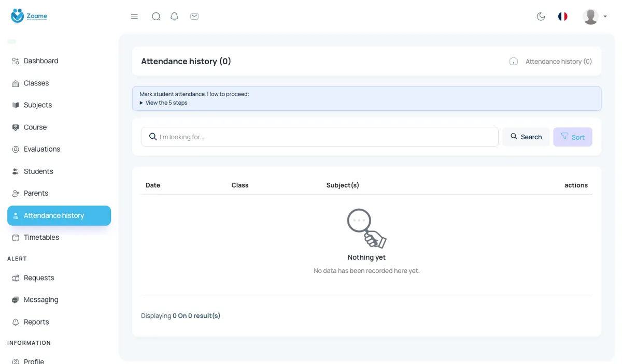
Task: Click the Zaame logo
Action: pyautogui.click(x=29, y=16)
